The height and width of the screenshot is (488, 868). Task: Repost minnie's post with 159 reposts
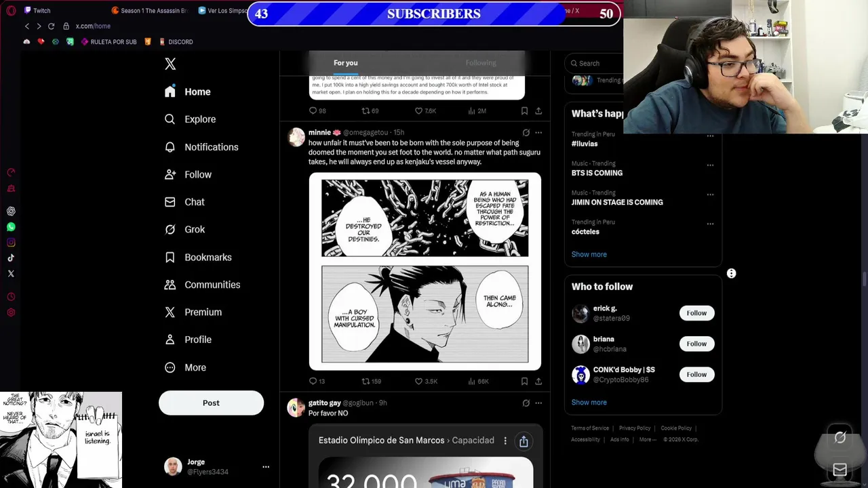click(371, 381)
